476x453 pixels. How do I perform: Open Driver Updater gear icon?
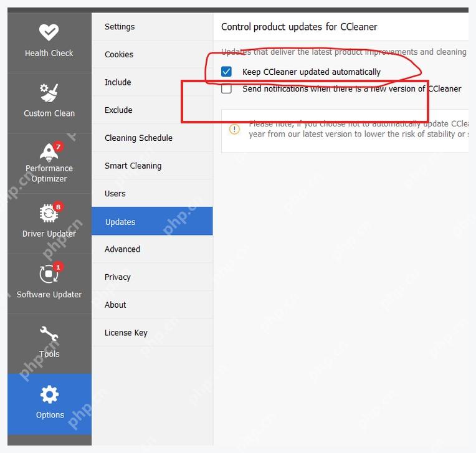(x=49, y=214)
